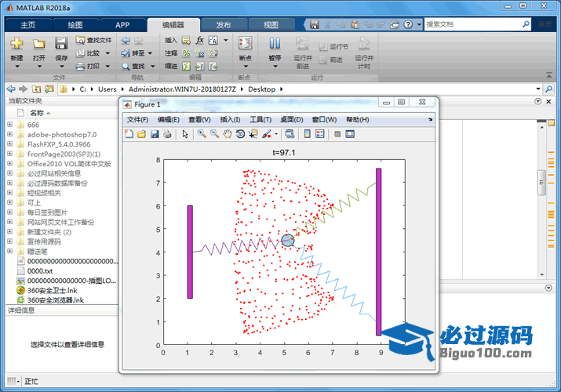
Task: Click Show Plot Tools and dock icon
Action: tap(350, 134)
